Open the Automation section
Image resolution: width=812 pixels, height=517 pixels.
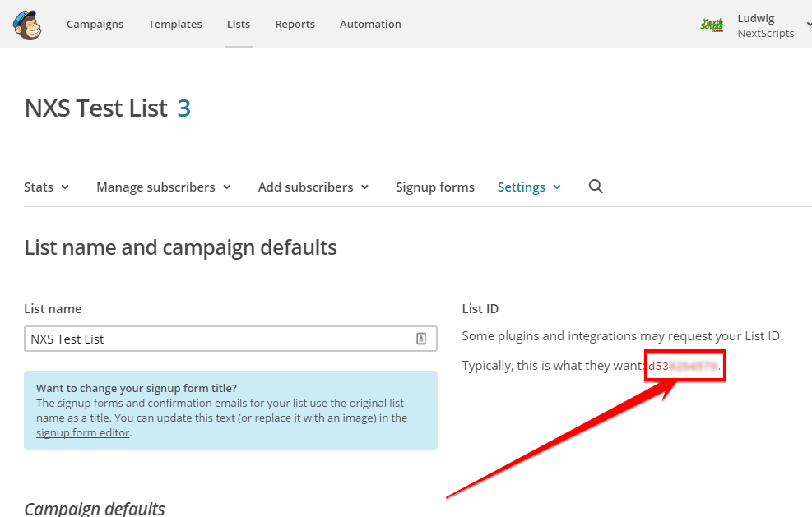[x=370, y=25]
